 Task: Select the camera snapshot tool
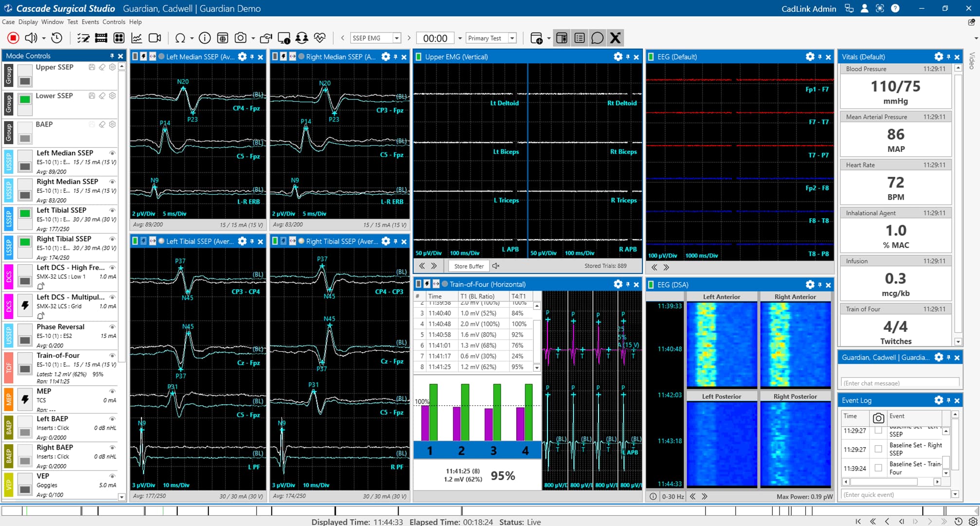pos(241,38)
